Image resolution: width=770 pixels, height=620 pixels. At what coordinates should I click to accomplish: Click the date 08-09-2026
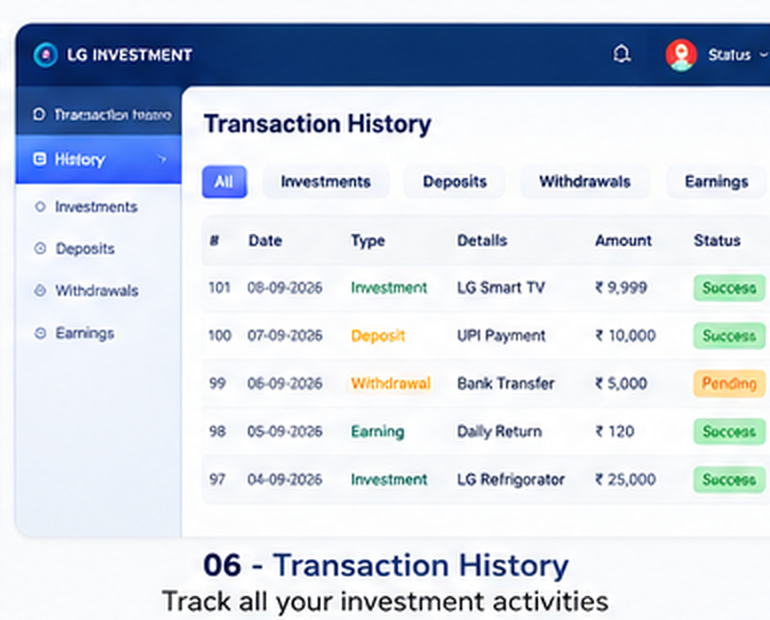(x=285, y=287)
